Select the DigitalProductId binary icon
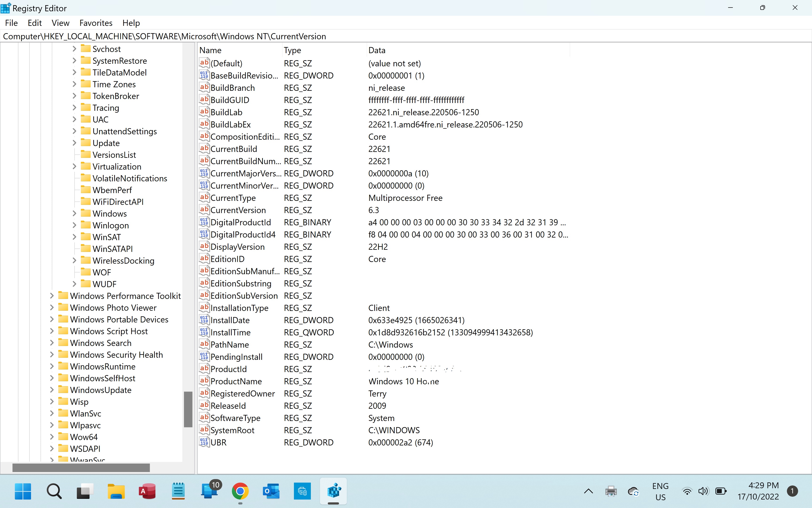The height and width of the screenshot is (508, 812). [x=204, y=222]
